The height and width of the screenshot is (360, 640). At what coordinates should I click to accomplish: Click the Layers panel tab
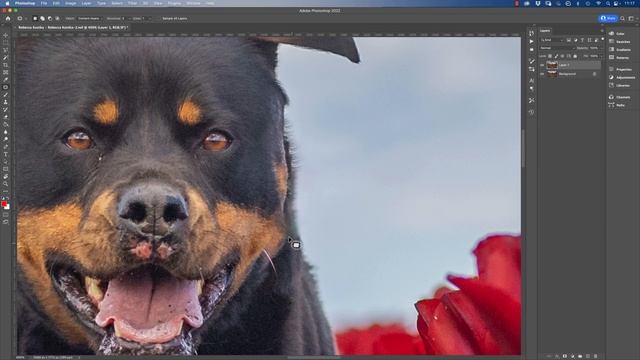pos(545,31)
